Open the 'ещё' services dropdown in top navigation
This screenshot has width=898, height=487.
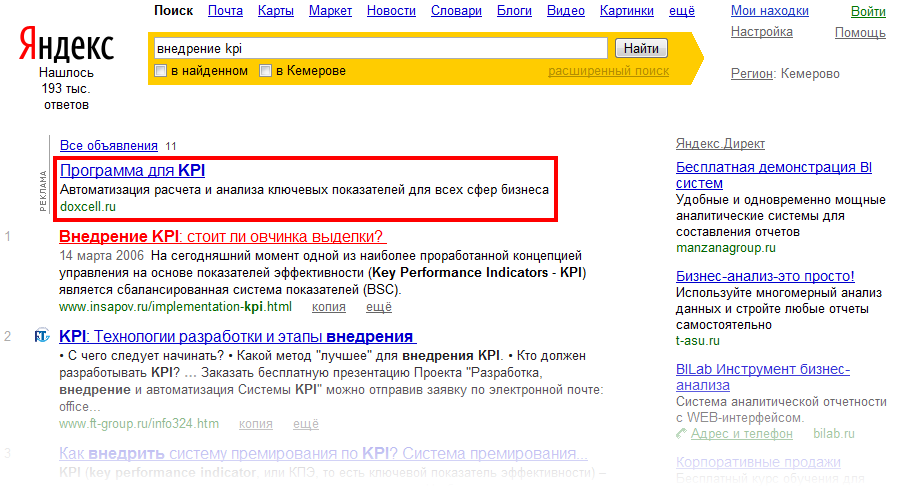coord(682,10)
